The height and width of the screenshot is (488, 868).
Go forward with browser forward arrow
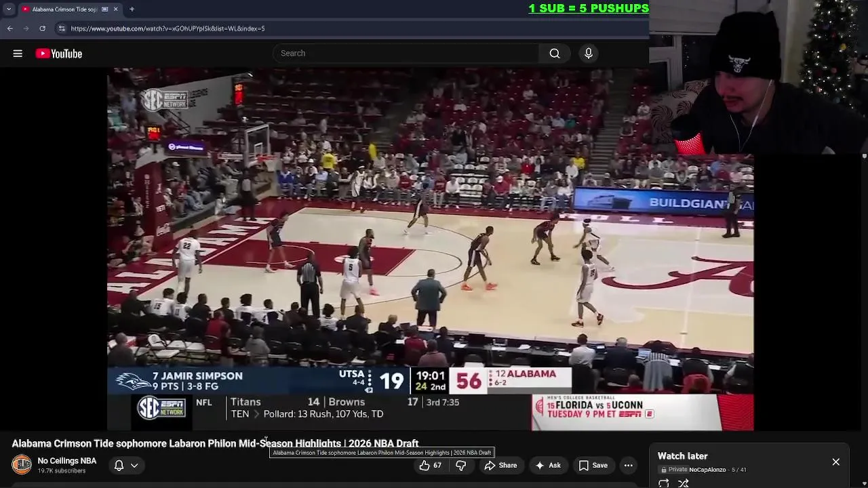[26, 28]
